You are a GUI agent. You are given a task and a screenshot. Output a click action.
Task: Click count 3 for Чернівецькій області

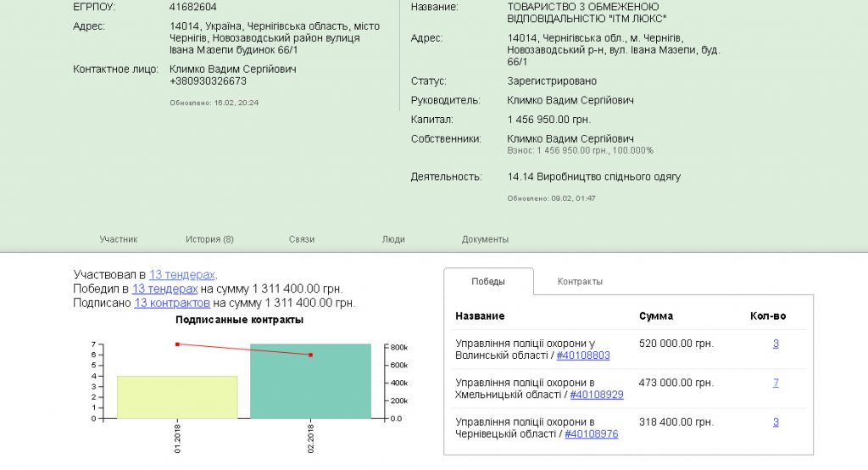coord(776,422)
